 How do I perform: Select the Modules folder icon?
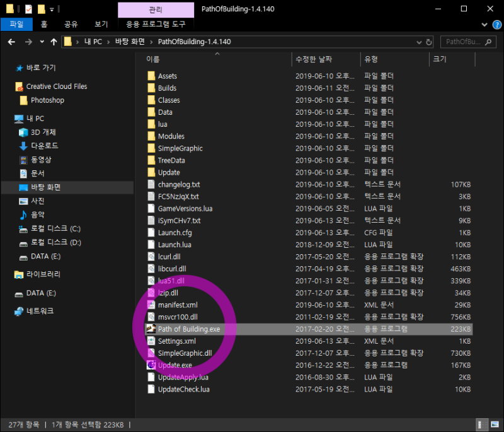tap(151, 136)
